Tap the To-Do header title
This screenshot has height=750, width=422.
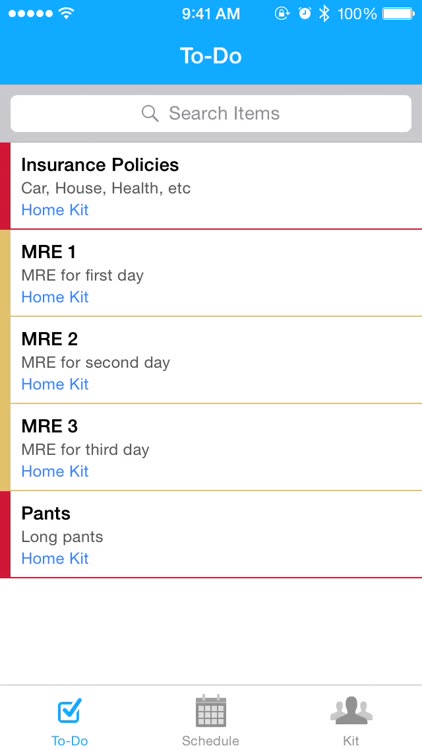coord(211,55)
